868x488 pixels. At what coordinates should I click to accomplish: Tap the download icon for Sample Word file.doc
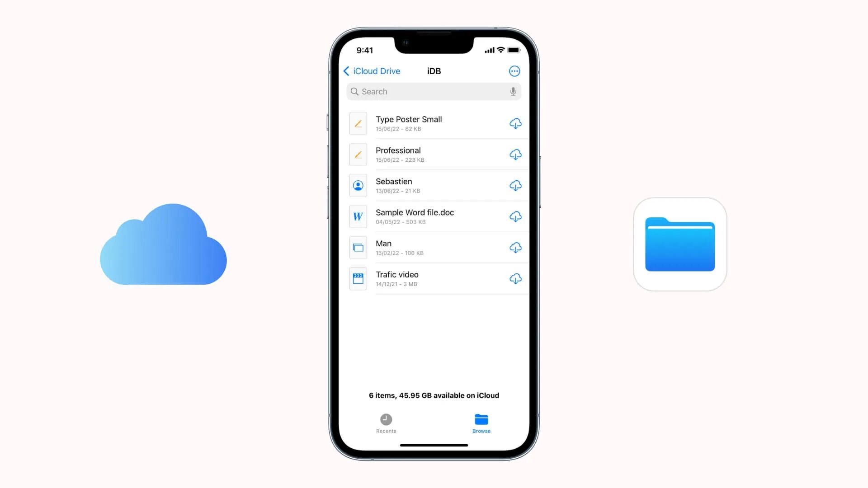(x=515, y=216)
